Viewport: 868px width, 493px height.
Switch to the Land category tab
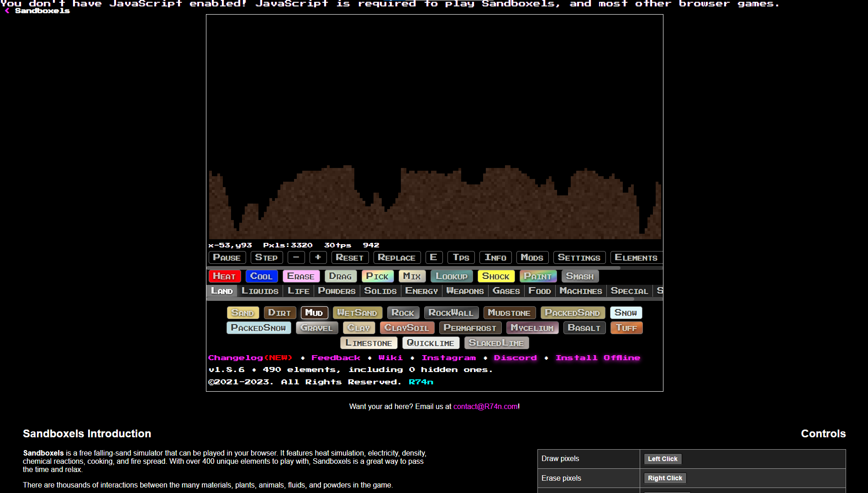coord(222,291)
